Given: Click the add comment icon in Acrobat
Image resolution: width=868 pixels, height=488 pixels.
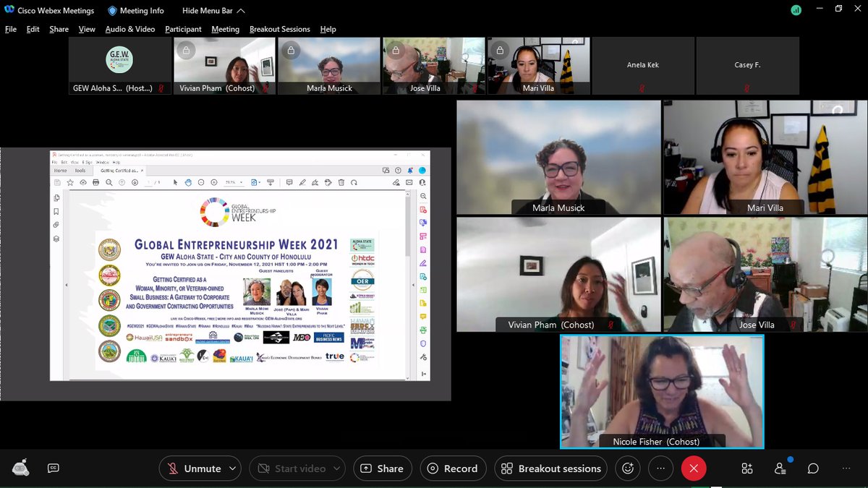Looking at the screenshot, I should click(x=289, y=182).
